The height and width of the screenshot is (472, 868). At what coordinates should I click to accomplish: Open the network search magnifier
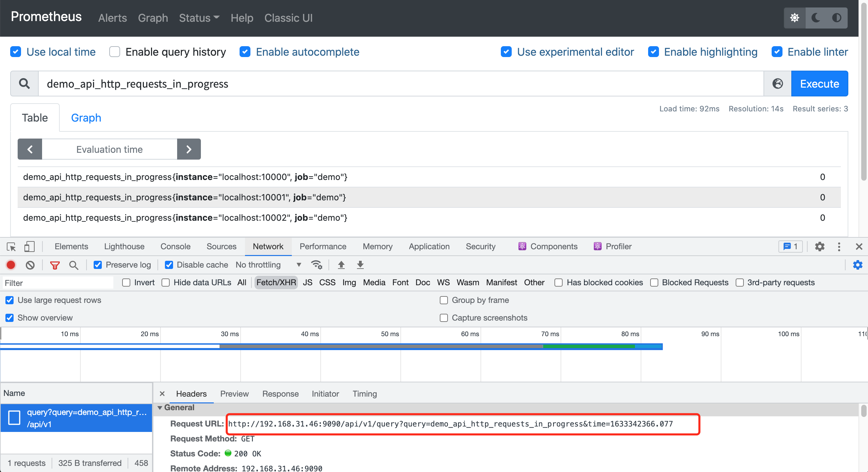(x=74, y=265)
